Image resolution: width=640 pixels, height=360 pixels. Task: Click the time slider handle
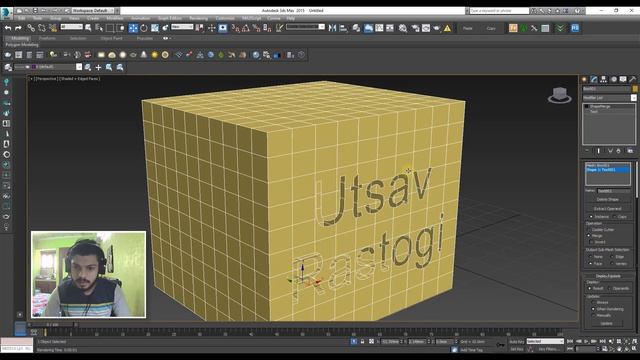[52, 325]
